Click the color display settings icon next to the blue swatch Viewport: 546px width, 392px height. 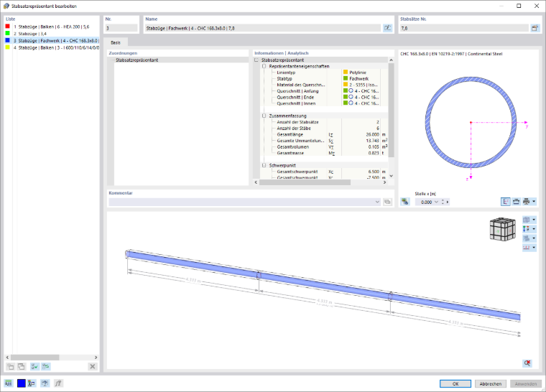pos(32,383)
